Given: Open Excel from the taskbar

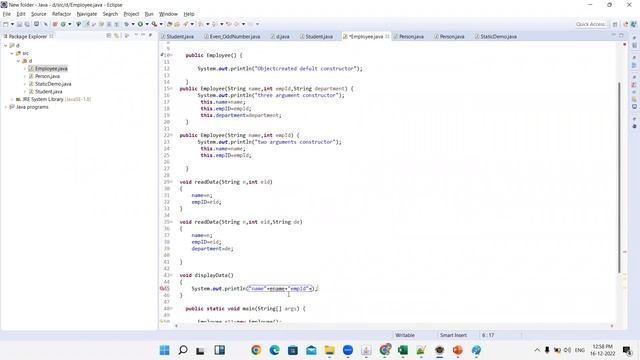Looking at the screenshot, I should point(402,350).
